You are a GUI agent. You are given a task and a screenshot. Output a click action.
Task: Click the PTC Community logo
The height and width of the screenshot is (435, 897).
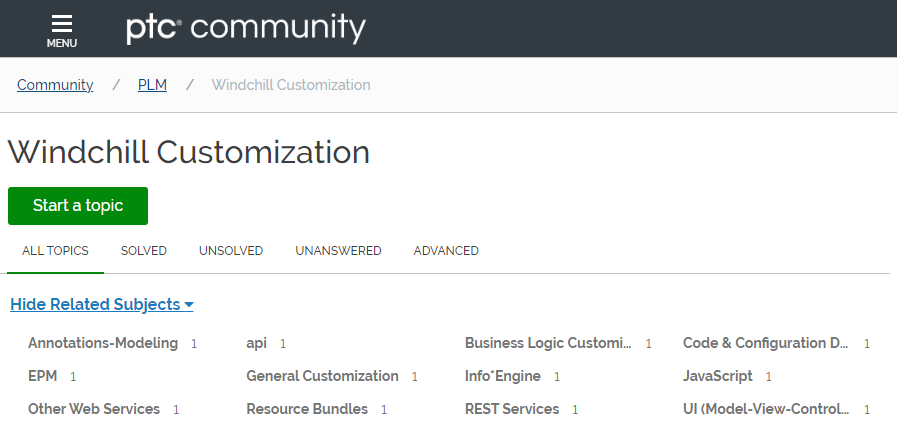click(x=245, y=28)
